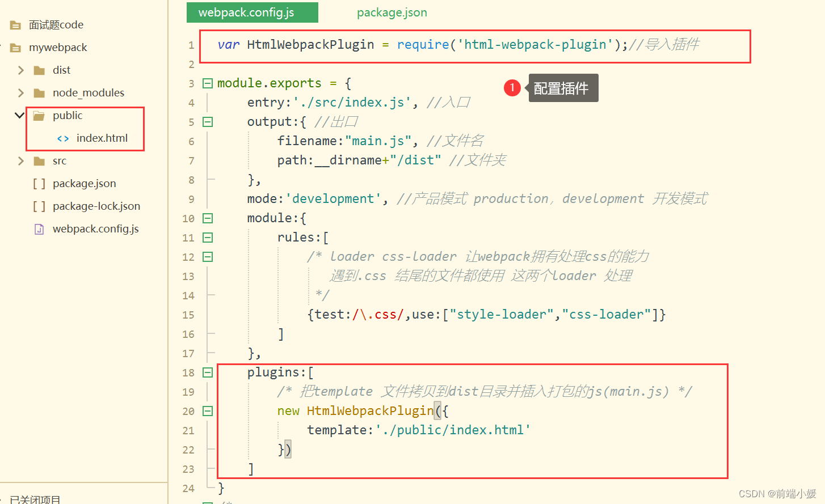Click the 已关闭项目 section label
The image size is (825, 504).
coord(35,499)
